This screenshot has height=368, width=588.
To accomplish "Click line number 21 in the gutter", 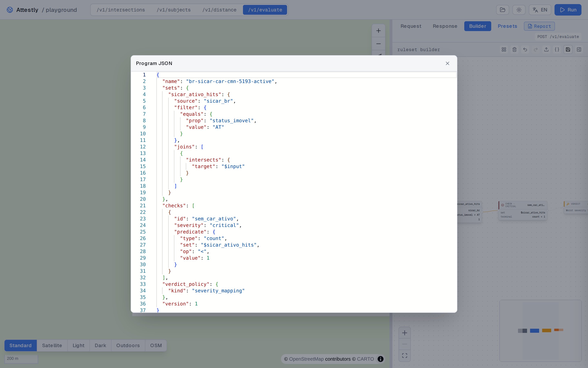I will click(x=143, y=206).
